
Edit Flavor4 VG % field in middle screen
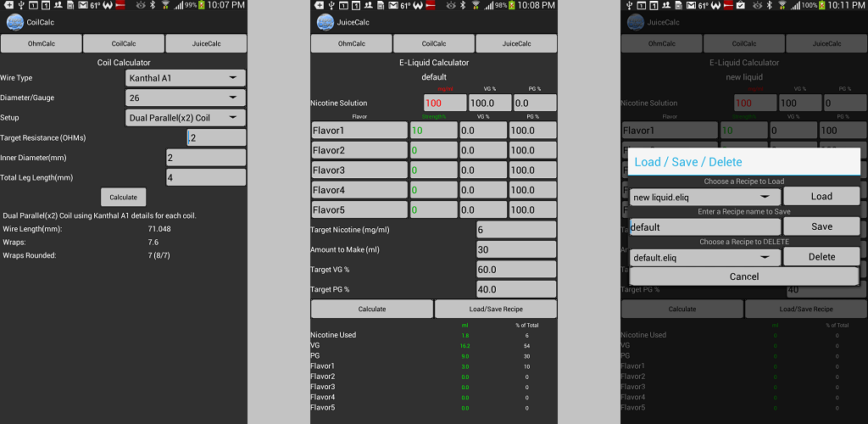482,191
